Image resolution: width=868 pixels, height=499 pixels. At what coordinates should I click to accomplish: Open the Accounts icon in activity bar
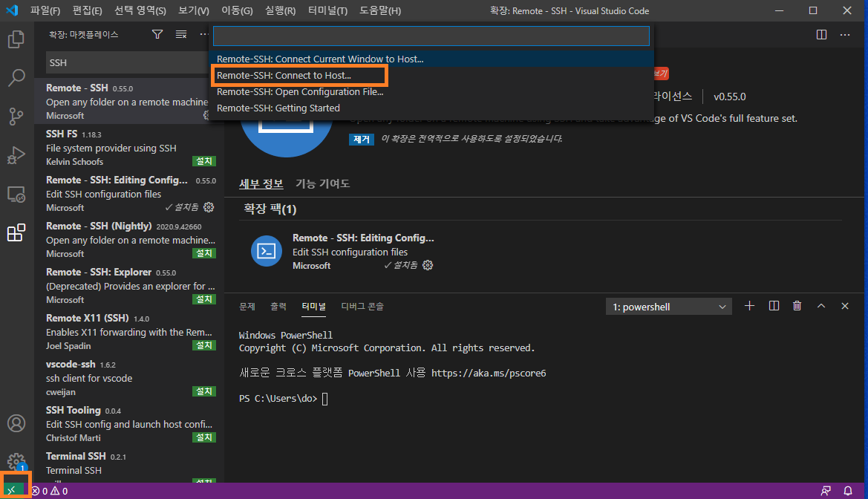pyautogui.click(x=16, y=424)
